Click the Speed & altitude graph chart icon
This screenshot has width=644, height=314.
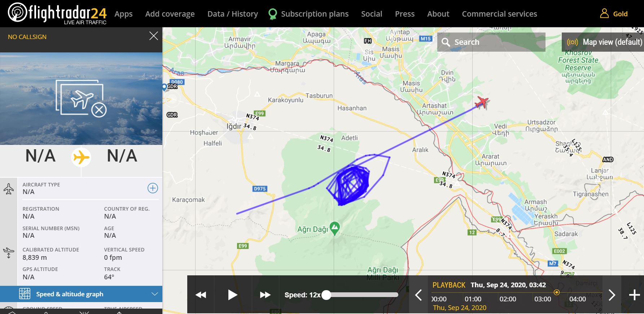pyautogui.click(x=25, y=294)
